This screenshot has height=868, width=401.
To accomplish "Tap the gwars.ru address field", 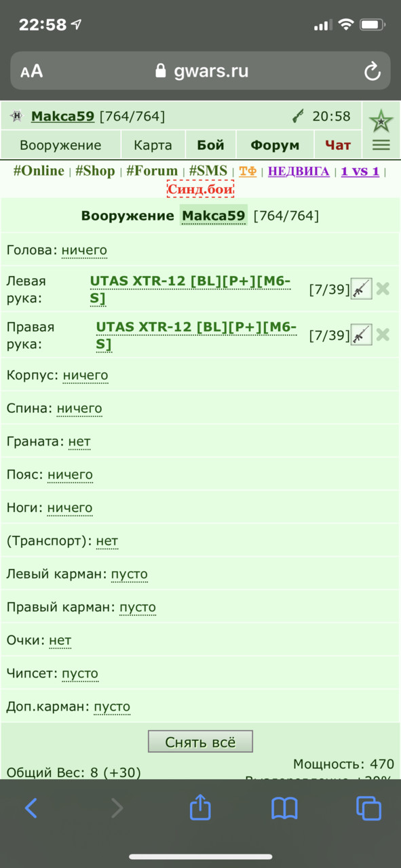I will pyautogui.click(x=200, y=71).
